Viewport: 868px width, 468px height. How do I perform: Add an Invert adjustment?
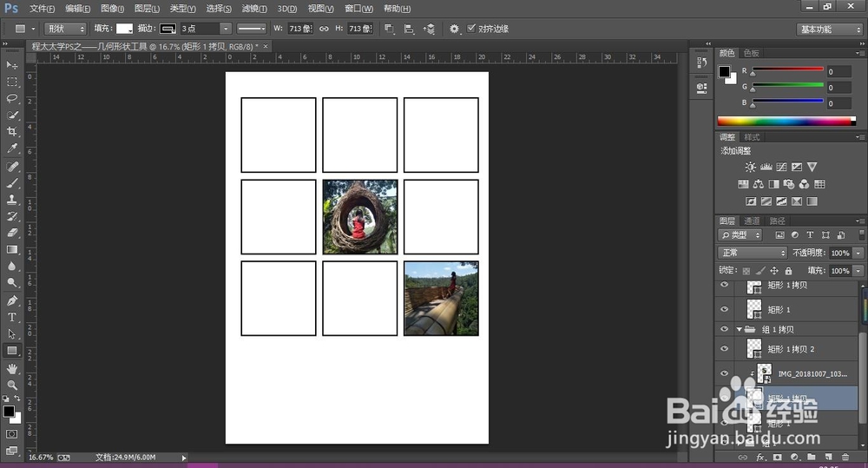pos(751,201)
